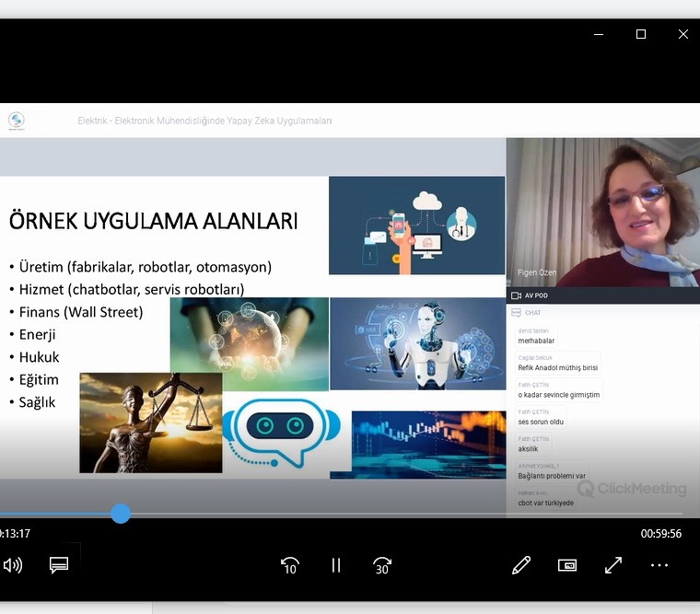Click the Enerji bullet
Screen dimensions: 700x614
point(32,334)
